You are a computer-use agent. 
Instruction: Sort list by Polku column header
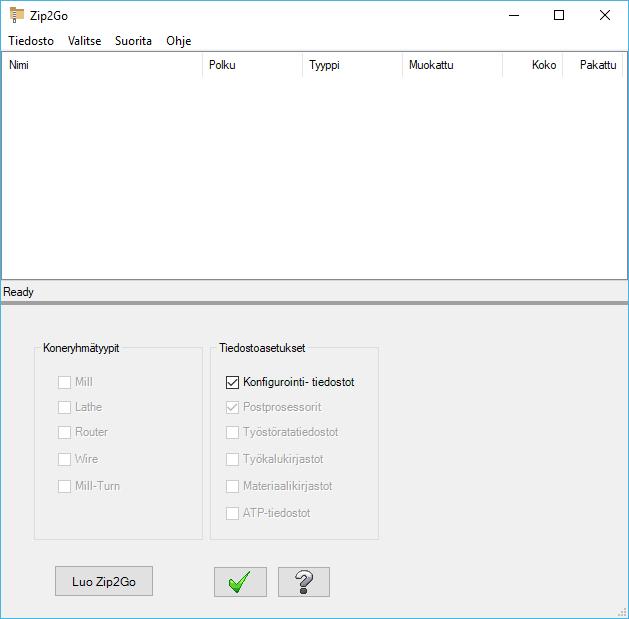252,65
